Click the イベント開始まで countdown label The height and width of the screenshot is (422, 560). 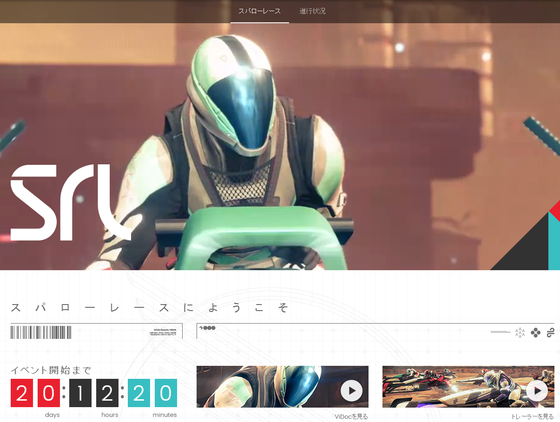point(51,370)
